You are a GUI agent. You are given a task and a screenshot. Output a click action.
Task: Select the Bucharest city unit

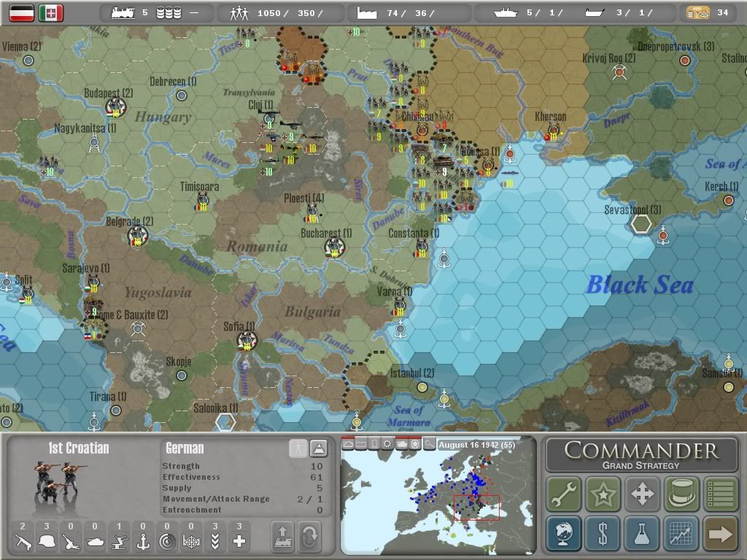tap(334, 247)
